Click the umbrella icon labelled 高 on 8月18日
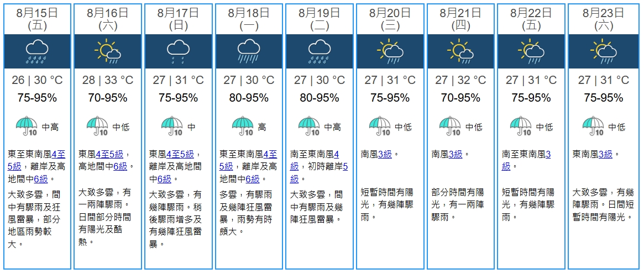The width and height of the screenshot is (644, 274). [242, 127]
